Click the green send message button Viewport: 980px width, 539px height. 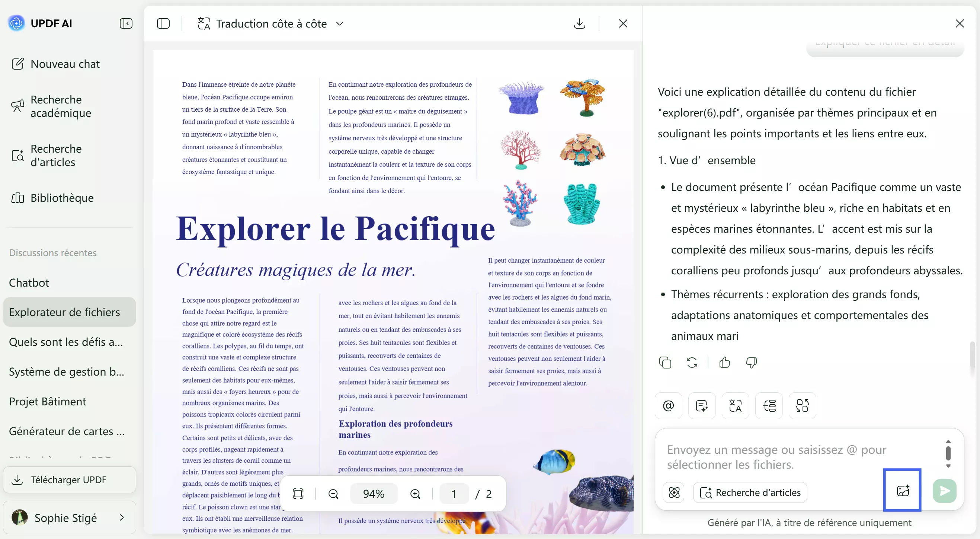[x=944, y=491]
